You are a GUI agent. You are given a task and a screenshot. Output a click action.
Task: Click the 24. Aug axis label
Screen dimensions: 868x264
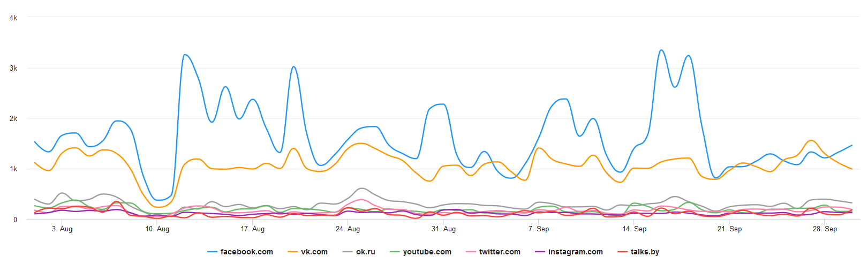point(348,229)
